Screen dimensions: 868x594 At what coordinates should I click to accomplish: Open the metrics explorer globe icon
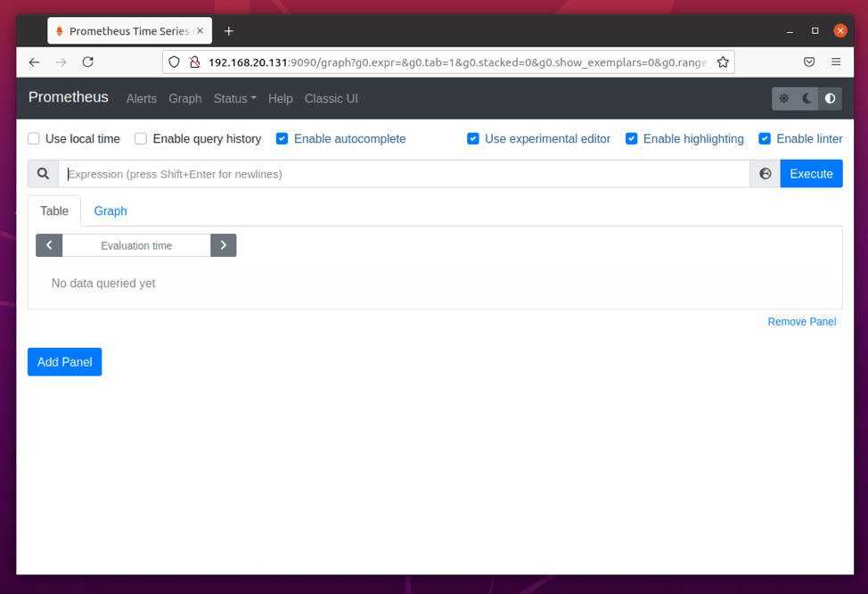tap(765, 174)
